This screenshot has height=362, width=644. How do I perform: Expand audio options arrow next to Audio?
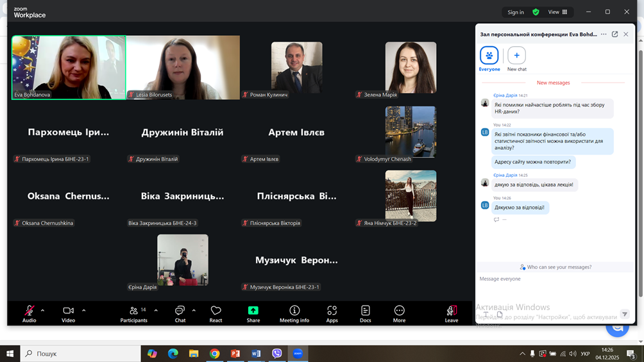point(43,311)
